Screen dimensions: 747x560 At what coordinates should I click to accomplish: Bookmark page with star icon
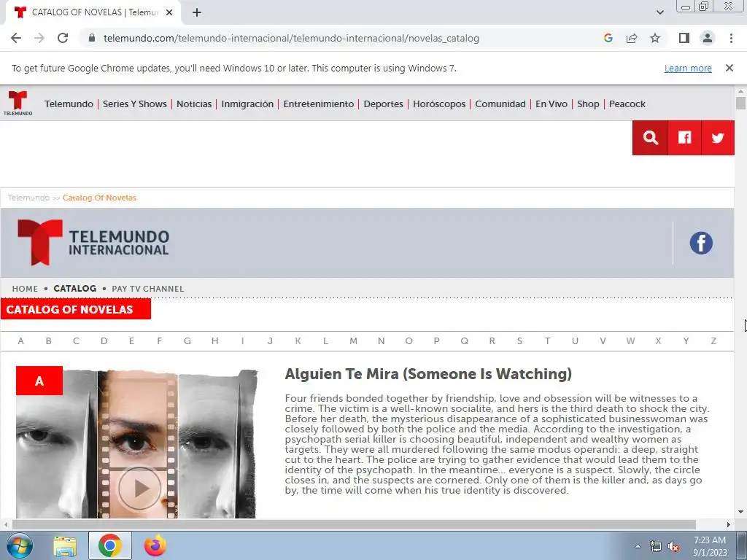click(655, 38)
